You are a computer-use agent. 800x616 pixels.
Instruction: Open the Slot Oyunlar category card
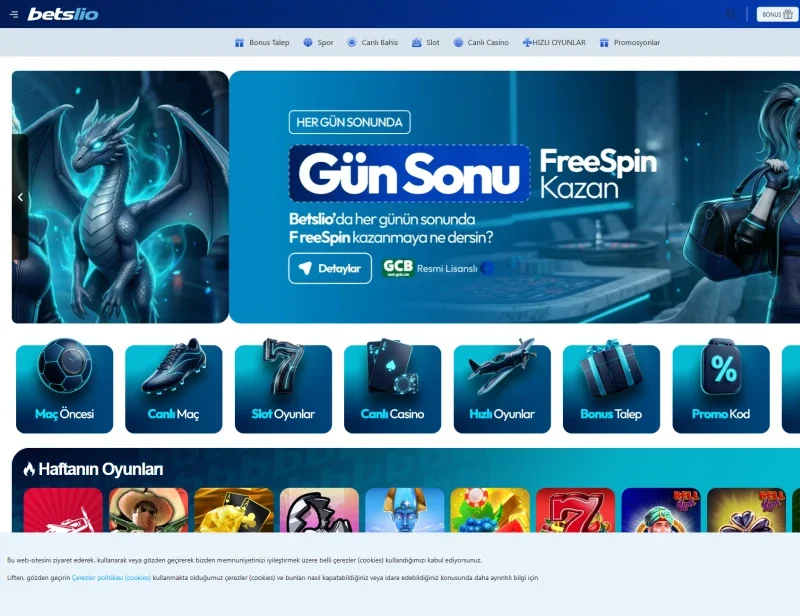coord(283,387)
